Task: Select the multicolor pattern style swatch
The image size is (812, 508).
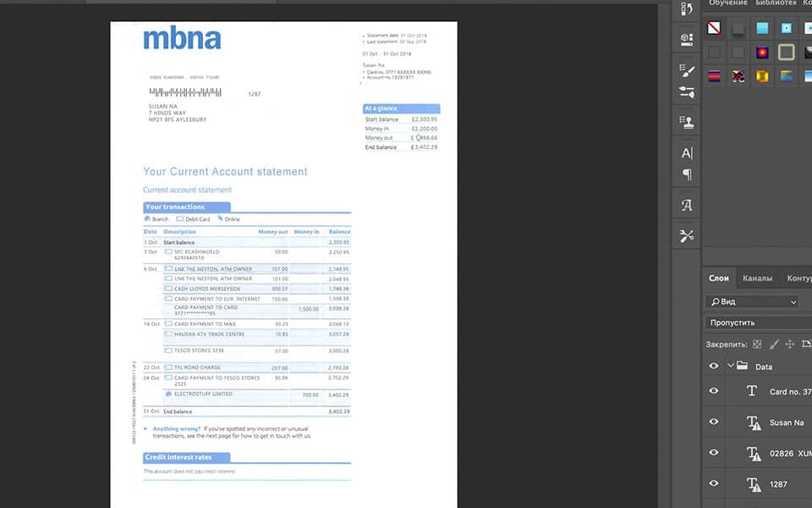Action: [738, 77]
